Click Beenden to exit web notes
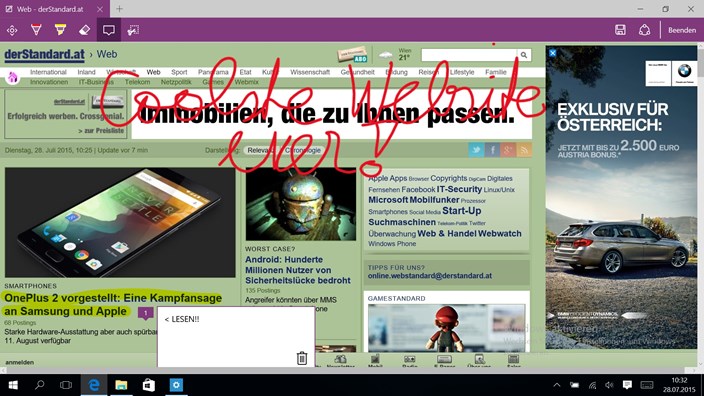704x396 pixels. click(x=682, y=30)
